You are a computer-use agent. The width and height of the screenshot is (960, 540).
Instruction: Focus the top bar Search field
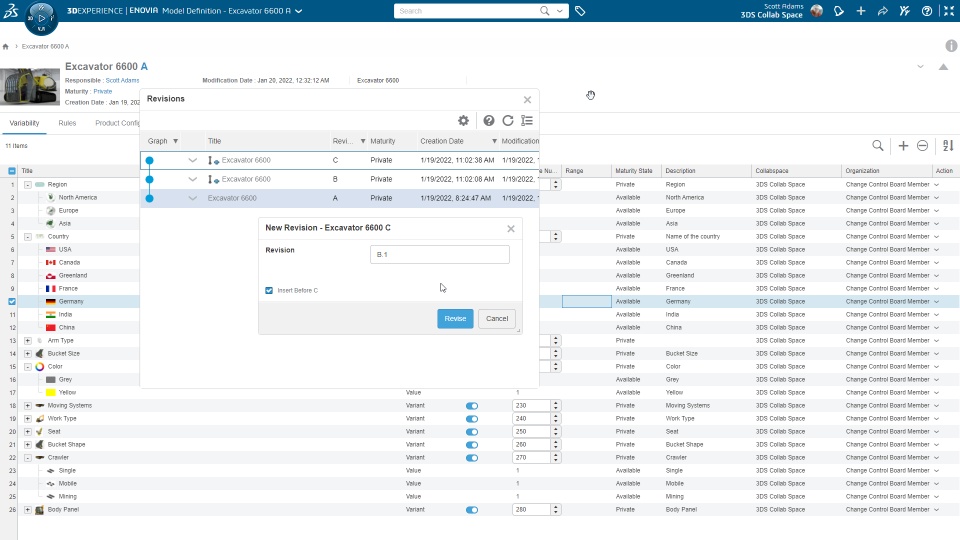pos(465,11)
